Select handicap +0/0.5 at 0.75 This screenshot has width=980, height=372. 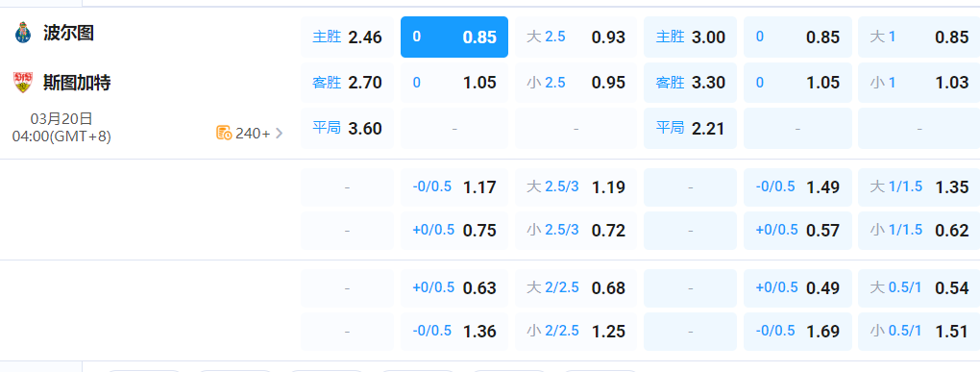(454, 230)
